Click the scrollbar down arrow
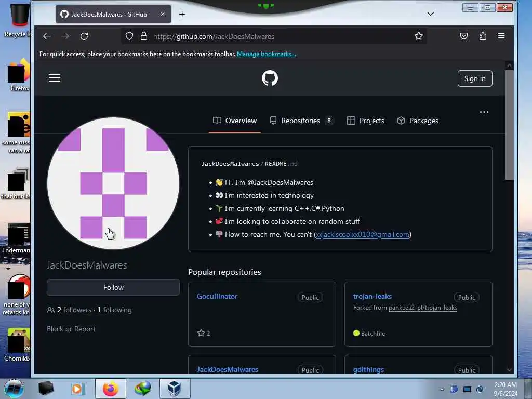The height and width of the screenshot is (399, 532). (509, 370)
